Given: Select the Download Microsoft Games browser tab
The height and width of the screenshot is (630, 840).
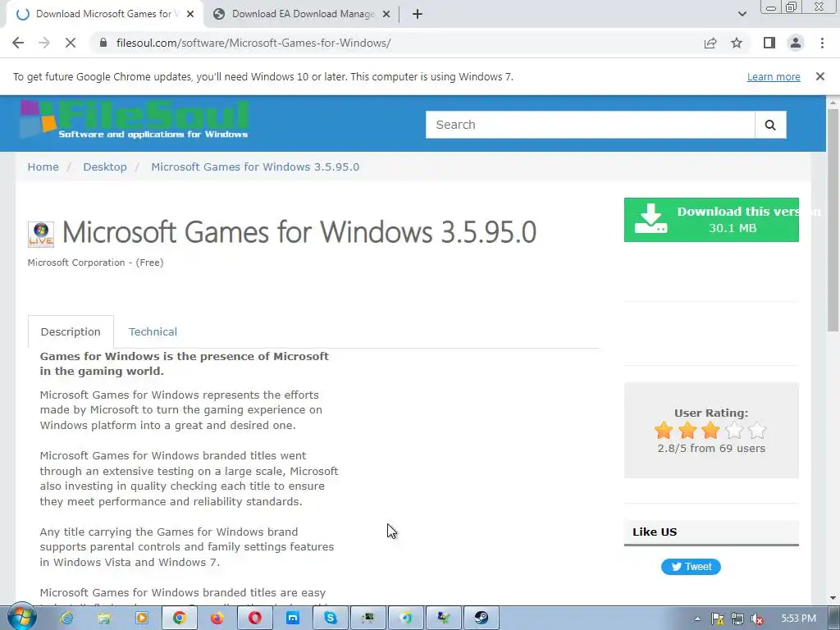Looking at the screenshot, I should tap(104, 14).
